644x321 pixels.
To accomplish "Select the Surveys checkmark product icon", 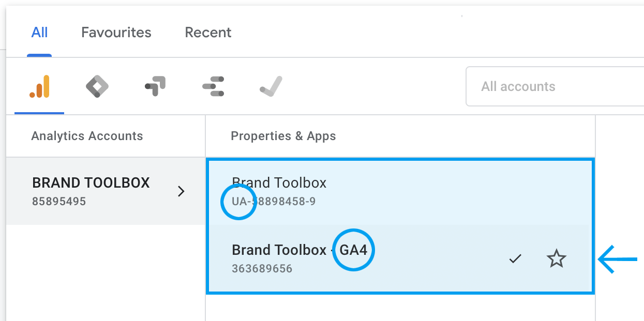I will pos(271,87).
